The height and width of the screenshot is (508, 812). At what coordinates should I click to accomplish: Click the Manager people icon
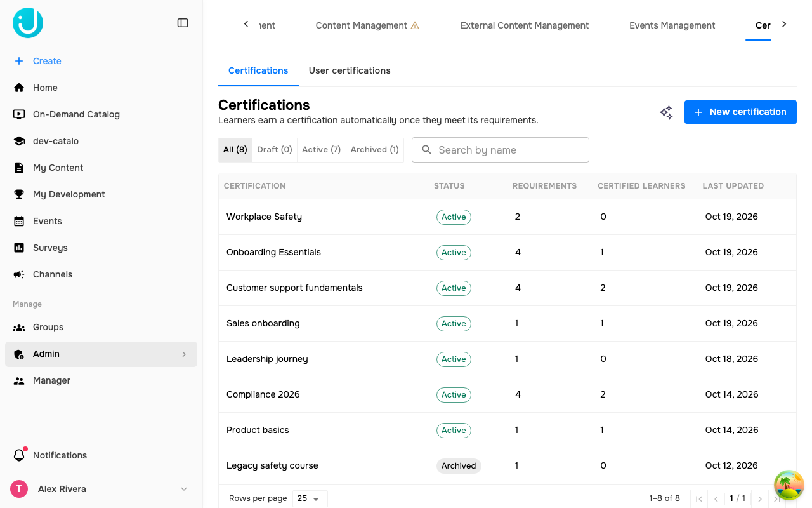click(19, 380)
